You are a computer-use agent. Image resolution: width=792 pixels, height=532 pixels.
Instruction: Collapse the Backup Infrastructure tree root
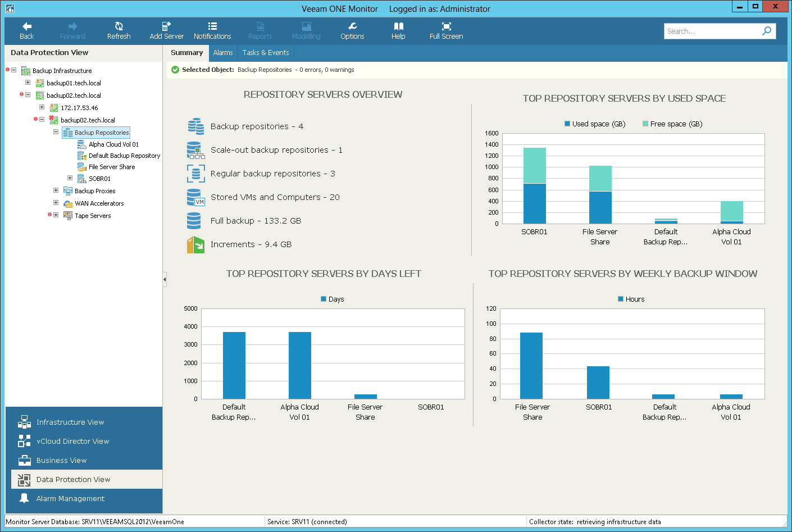coord(13,70)
